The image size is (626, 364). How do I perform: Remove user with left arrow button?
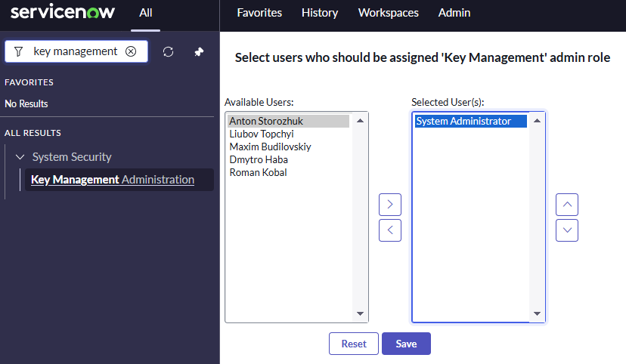(389, 230)
